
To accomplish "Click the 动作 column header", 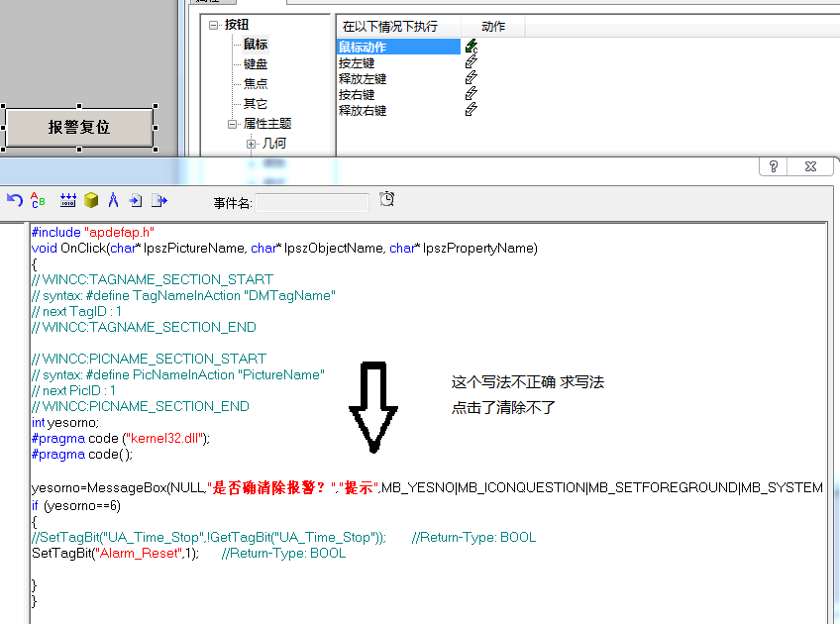I will (493, 26).
